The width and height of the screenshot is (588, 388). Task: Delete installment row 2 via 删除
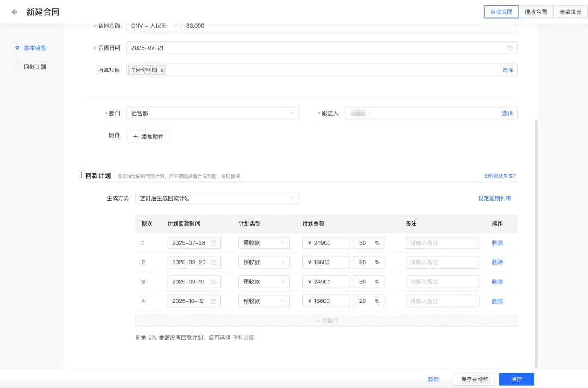coord(497,262)
